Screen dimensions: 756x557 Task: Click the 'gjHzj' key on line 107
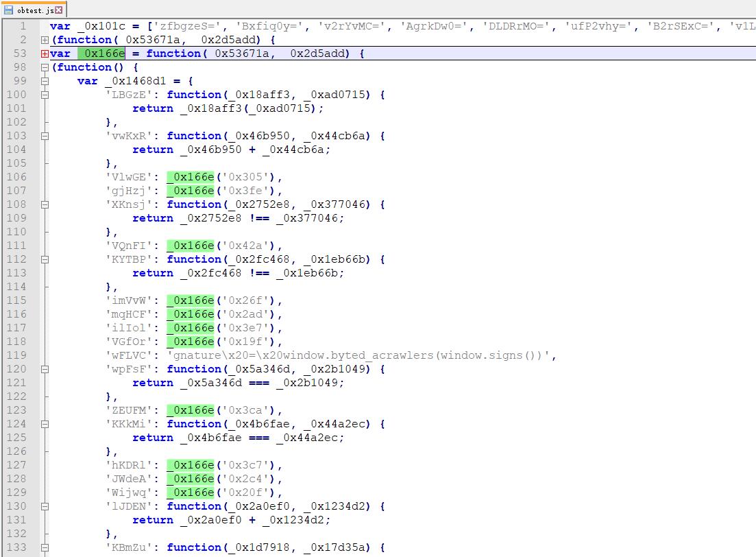click(129, 191)
